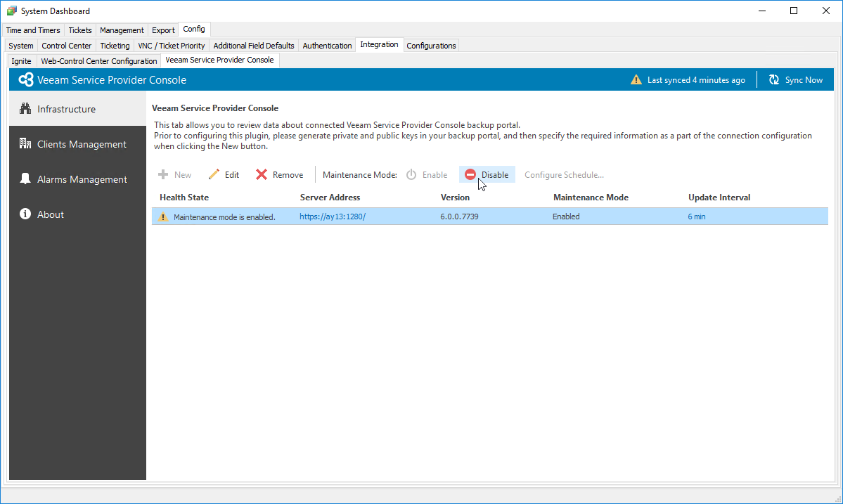The image size is (843, 504).
Task: Click the warning icon near Last synced
Action: 636,79
